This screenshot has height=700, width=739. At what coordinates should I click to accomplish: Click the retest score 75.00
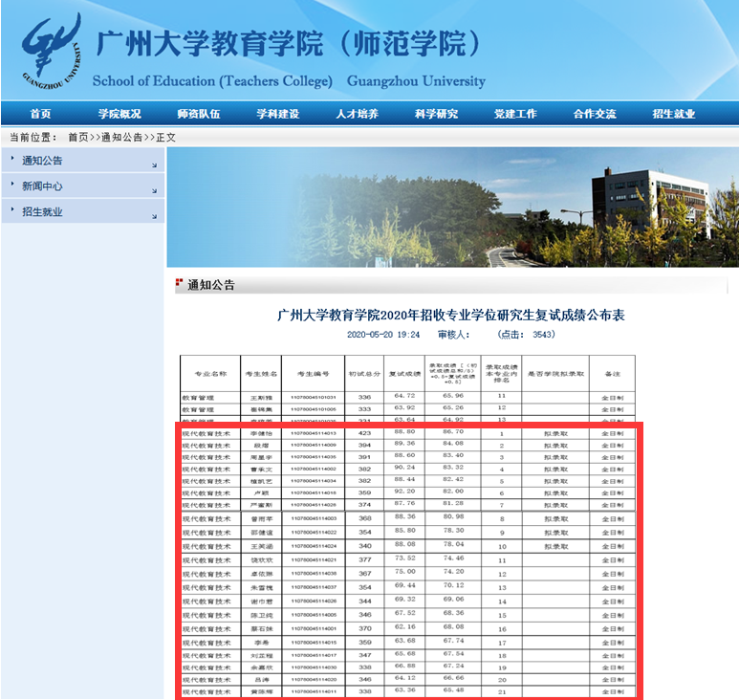pos(404,571)
